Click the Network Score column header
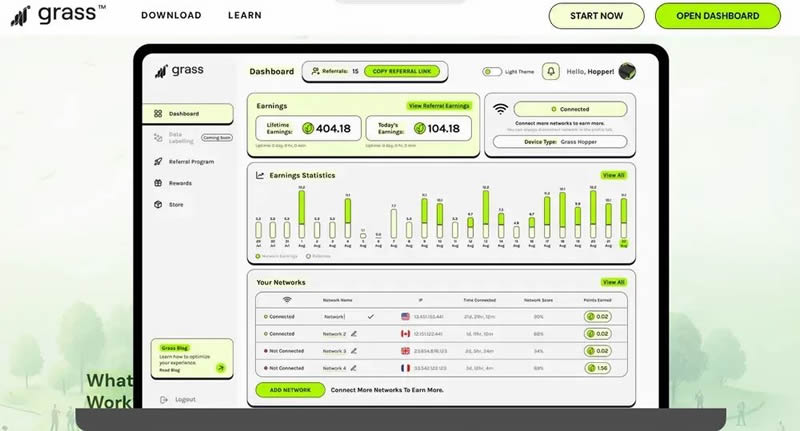The height and width of the screenshot is (431, 800). coord(538,300)
